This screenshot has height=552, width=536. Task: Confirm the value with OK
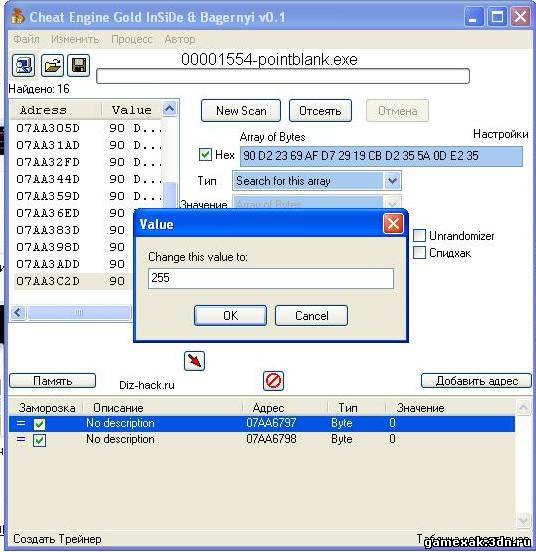(231, 315)
